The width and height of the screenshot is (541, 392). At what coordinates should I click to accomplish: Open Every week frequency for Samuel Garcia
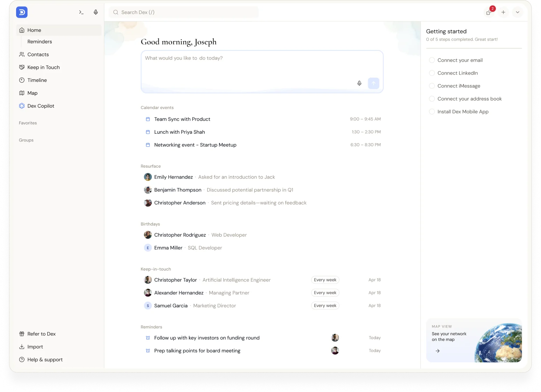[x=325, y=306]
